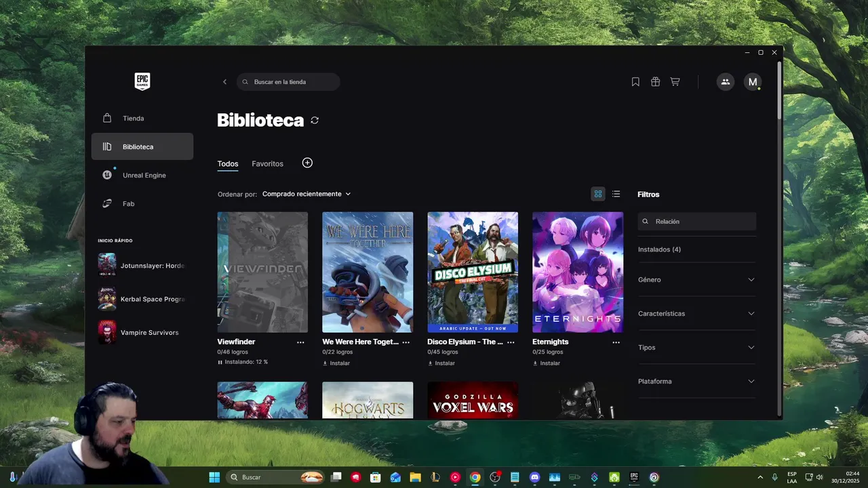Open We Were Here Together cover

(x=368, y=272)
